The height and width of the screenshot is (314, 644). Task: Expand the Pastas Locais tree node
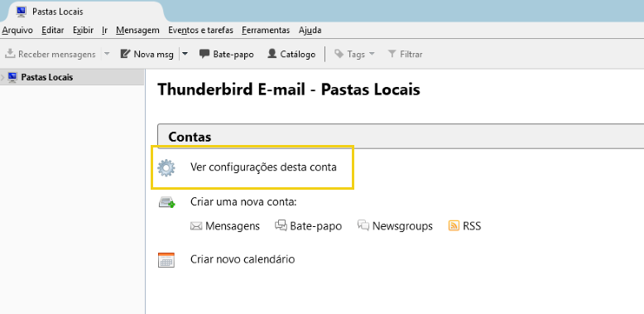pyautogui.click(x=2, y=77)
